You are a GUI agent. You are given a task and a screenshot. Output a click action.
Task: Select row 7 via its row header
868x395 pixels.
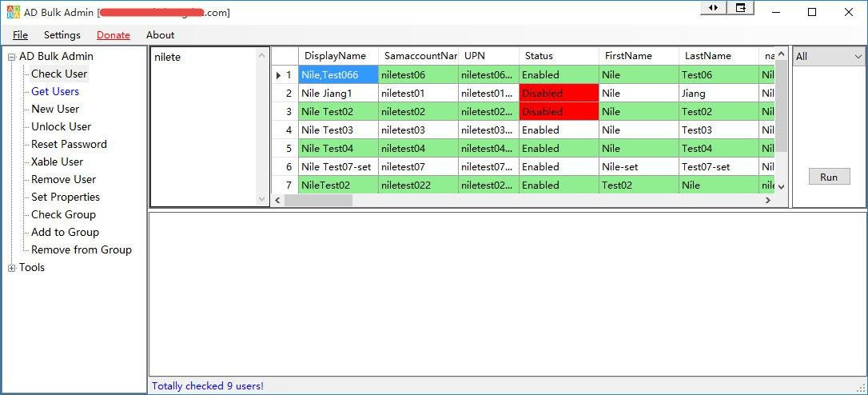285,185
